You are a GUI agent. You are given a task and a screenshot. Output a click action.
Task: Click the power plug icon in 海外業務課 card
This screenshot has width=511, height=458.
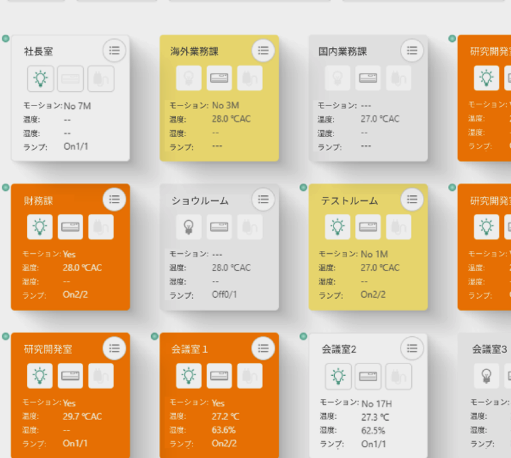click(250, 78)
